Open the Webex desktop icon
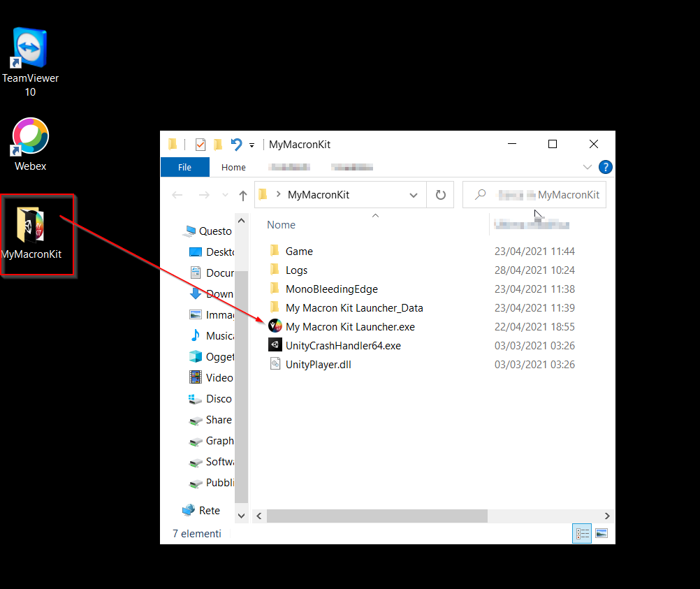 click(30, 144)
